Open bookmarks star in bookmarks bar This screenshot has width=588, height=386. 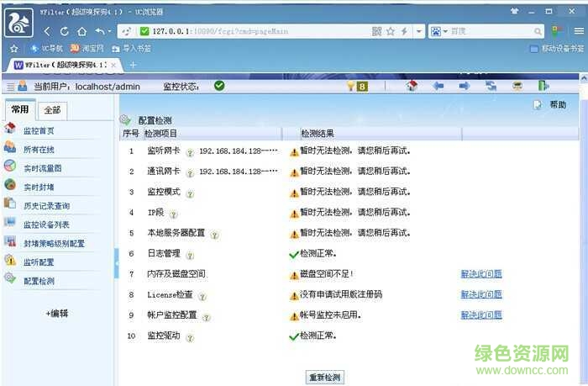coord(14,49)
